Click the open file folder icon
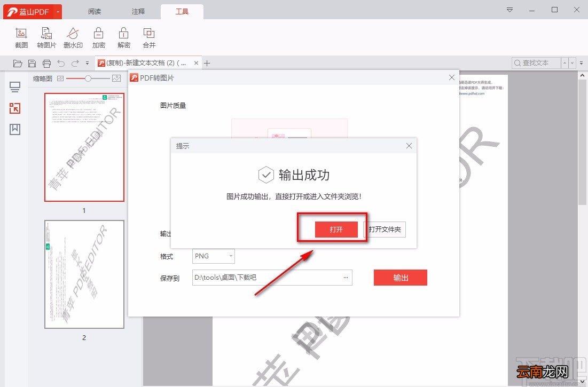 (x=17, y=64)
